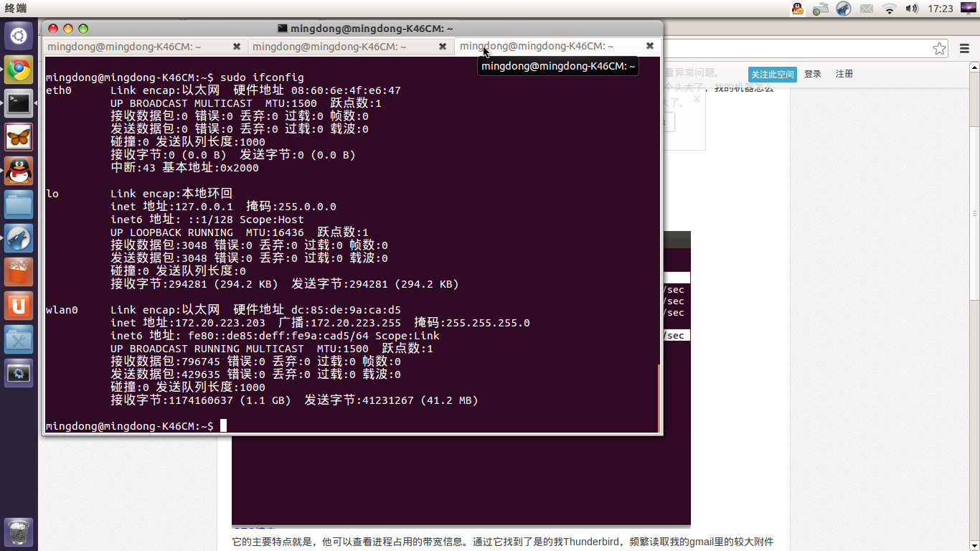
Task: Click the QQ indicator in the top panel
Action: coord(798,9)
